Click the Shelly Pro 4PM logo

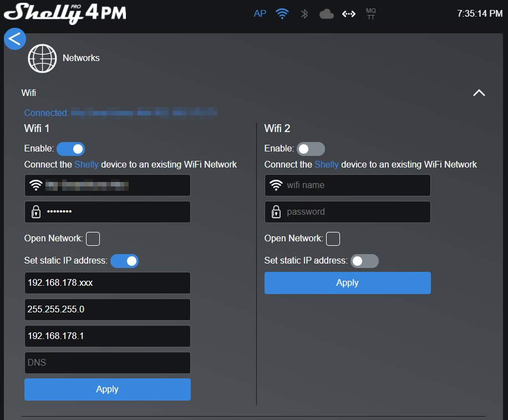point(65,13)
